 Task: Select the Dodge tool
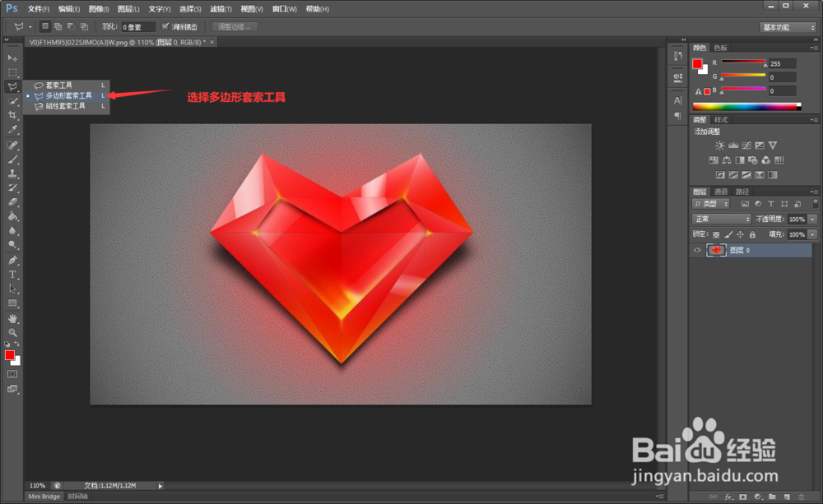coord(12,244)
